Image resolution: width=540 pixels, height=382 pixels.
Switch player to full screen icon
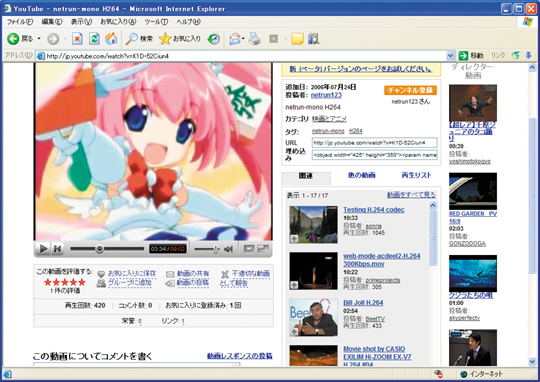click(x=263, y=248)
